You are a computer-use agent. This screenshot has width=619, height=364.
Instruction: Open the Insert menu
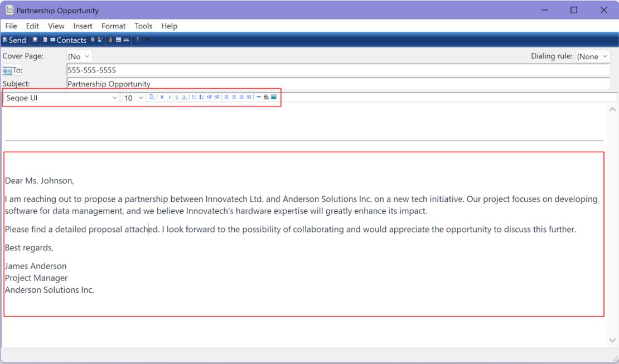[x=83, y=26]
